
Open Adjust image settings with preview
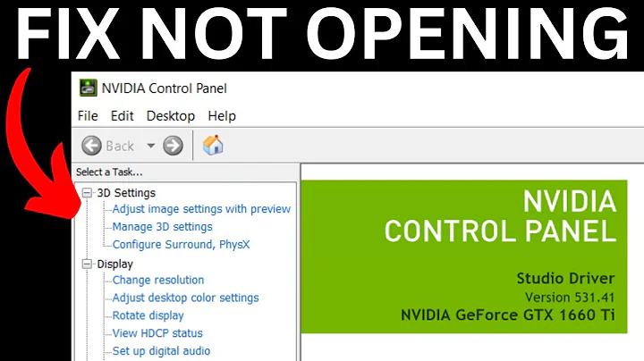click(x=201, y=209)
